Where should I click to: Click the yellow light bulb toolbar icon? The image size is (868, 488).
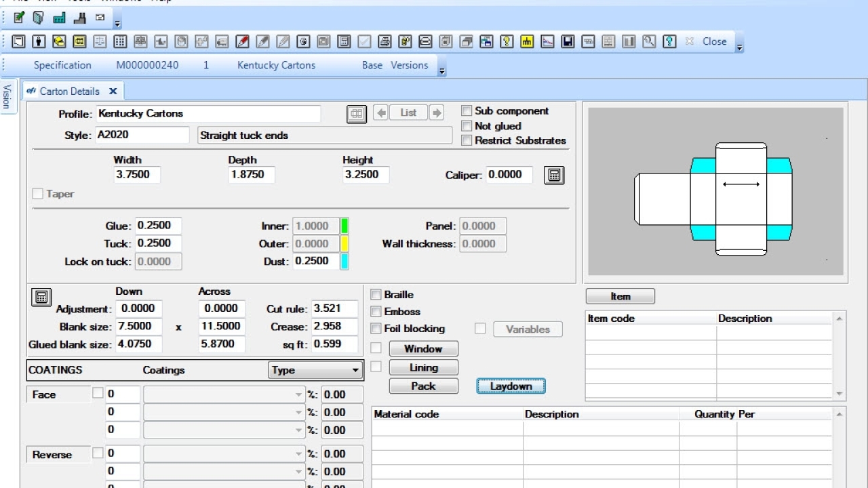click(x=507, y=41)
